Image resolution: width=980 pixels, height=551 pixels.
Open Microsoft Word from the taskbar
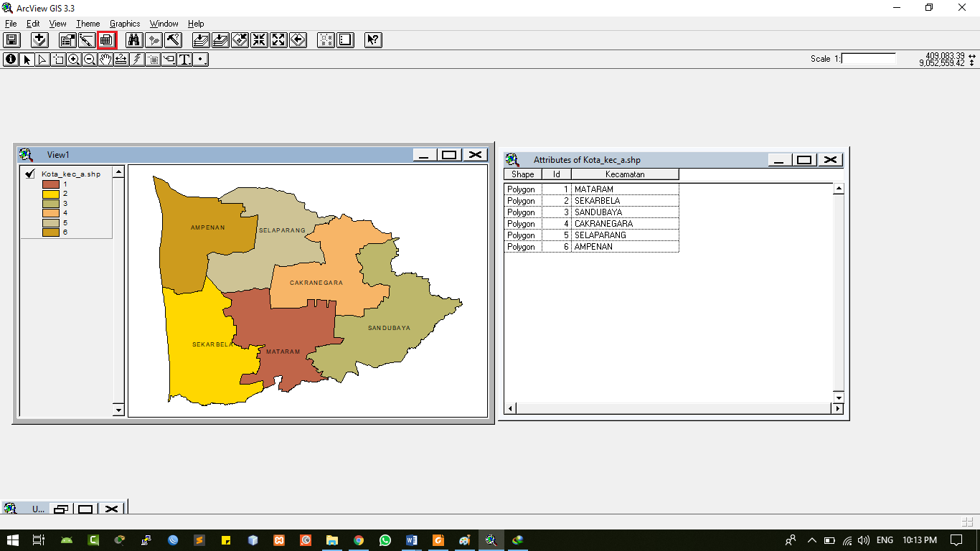click(x=411, y=540)
